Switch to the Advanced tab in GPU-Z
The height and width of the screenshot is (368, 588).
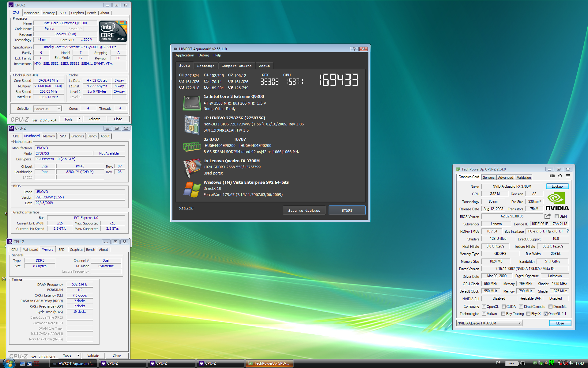(505, 178)
